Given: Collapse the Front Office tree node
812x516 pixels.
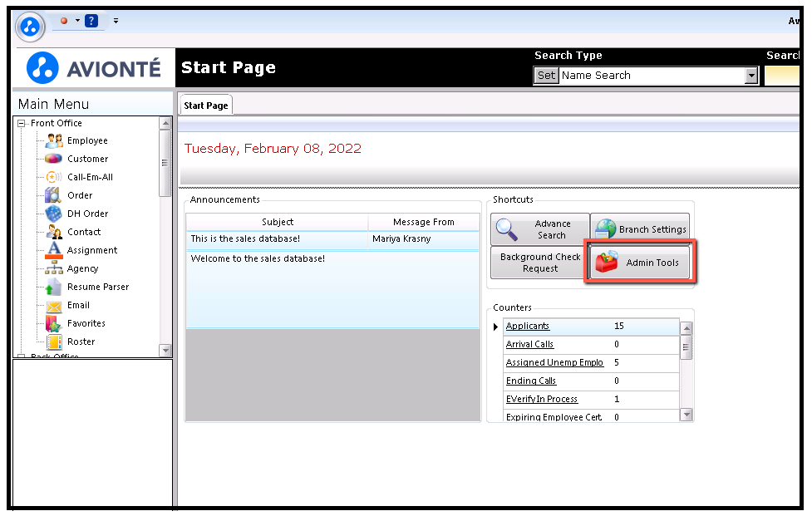Looking at the screenshot, I should click(22, 123).
